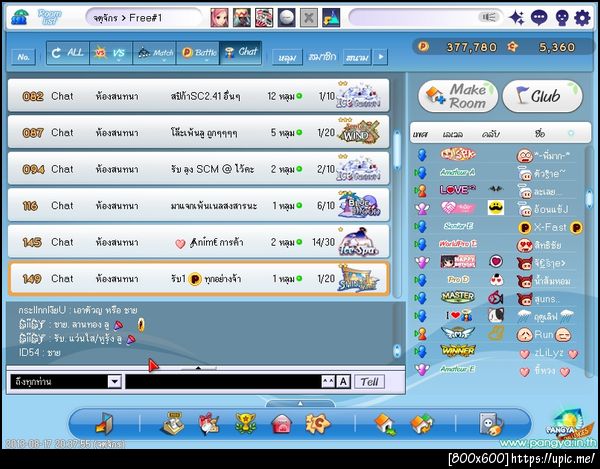Click the cookie currency icon beside 5,360

(512, 47)
